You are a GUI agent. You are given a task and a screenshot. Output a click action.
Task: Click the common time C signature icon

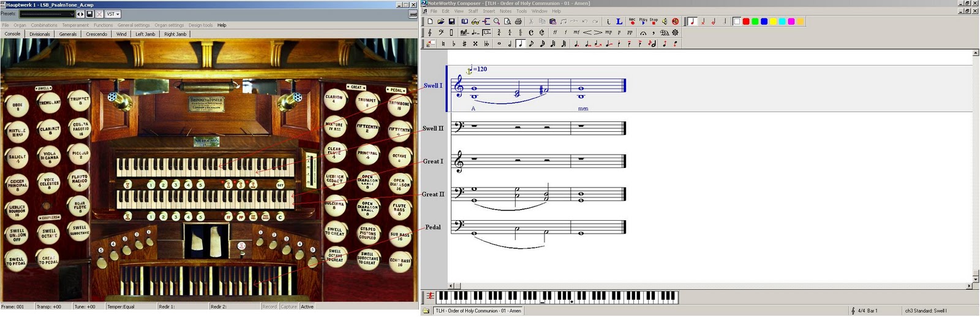pos(531,32)
